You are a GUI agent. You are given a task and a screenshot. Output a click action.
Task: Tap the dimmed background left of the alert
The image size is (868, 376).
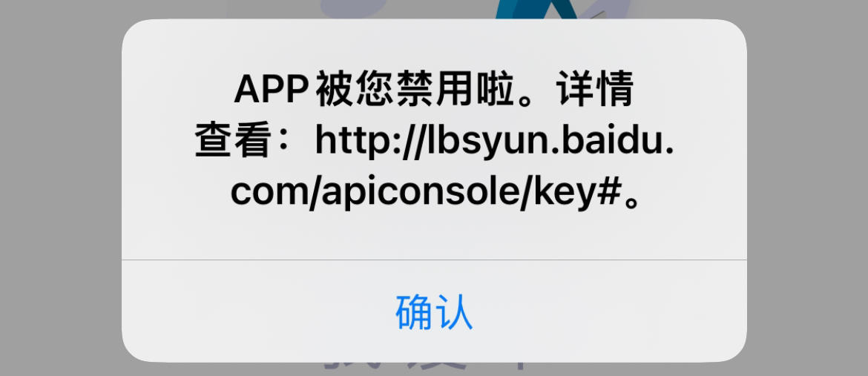pos(61,188)
